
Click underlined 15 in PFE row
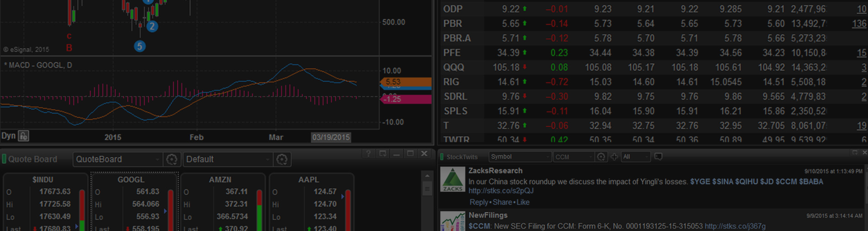[x=862, y=53]
